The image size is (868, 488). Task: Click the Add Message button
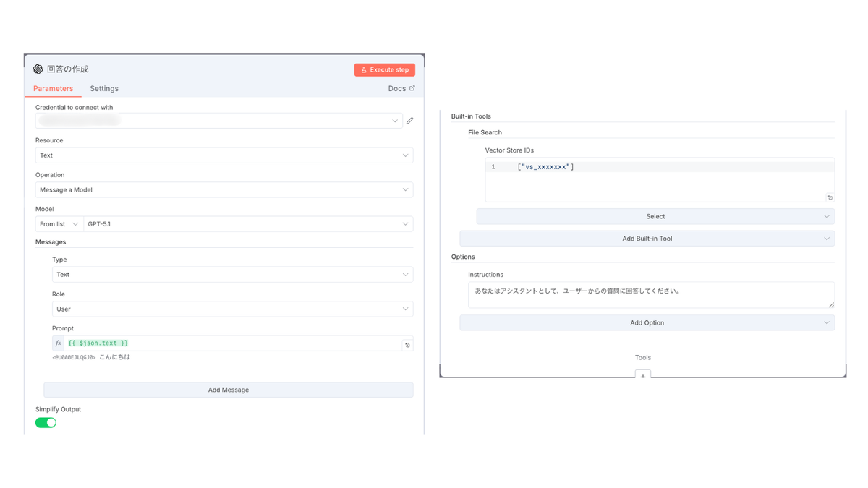229,390
